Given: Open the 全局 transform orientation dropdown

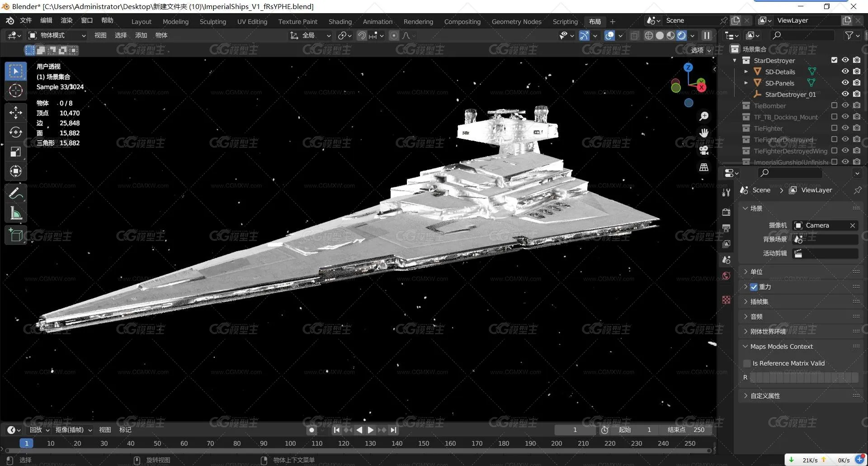Looking at the screenshot, I should [311, 35].
